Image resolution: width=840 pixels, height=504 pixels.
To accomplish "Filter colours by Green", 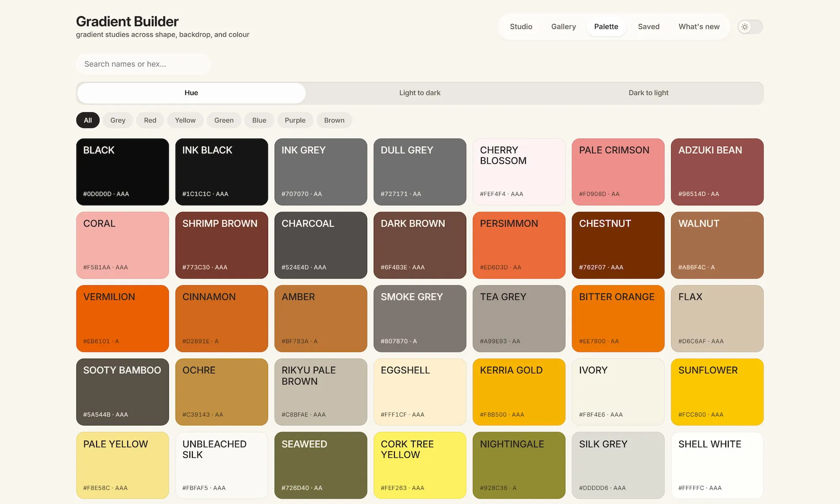I will (x=224, y=120).
